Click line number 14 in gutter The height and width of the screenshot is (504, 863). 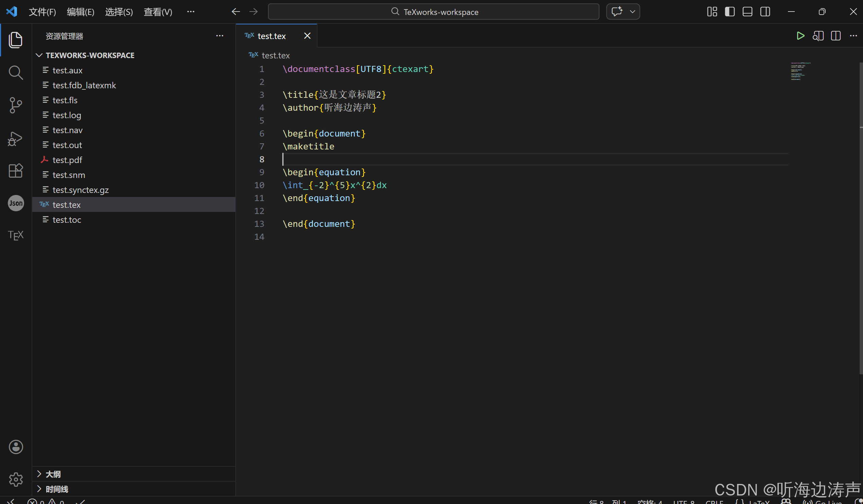click(259, 237)
